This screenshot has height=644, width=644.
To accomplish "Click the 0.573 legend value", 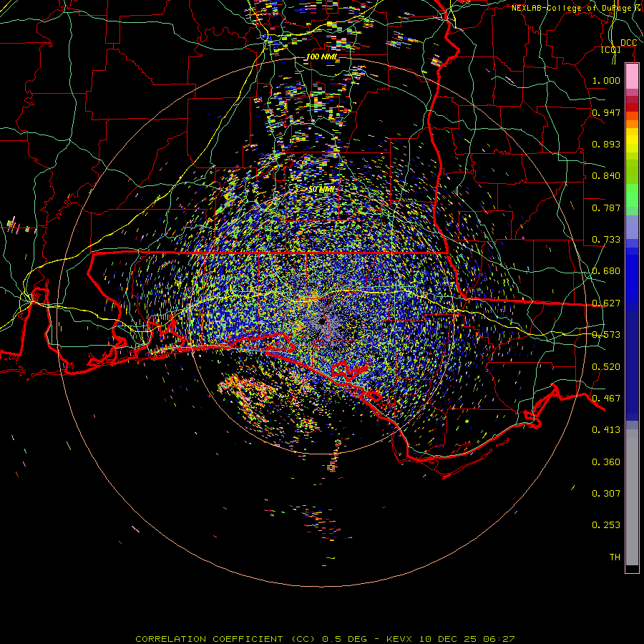I will [x=606, y=335].
